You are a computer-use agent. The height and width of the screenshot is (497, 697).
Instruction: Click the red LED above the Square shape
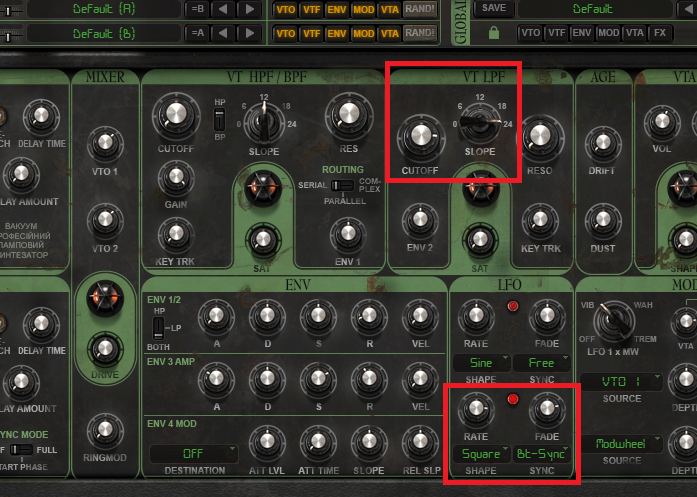(x=514, y=399)
